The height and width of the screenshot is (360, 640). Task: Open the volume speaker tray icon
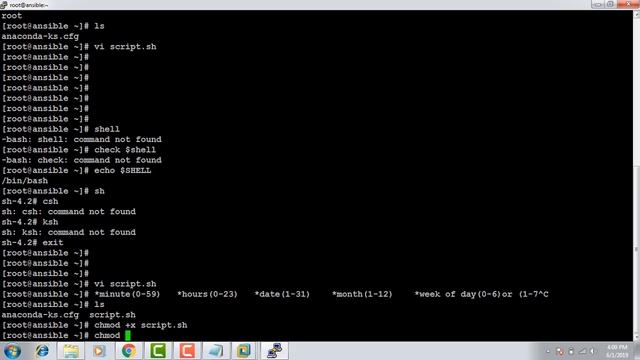(592, 351)
